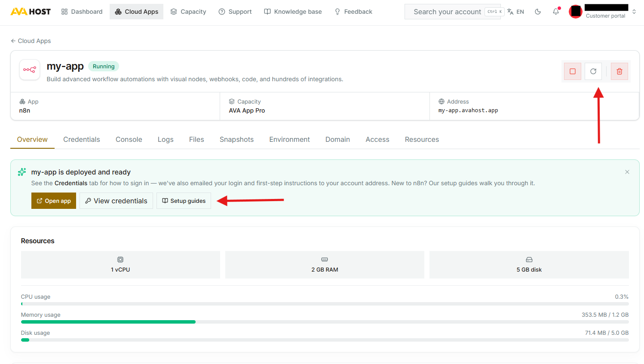Click the Resources section heading

[x=38, y=241]
